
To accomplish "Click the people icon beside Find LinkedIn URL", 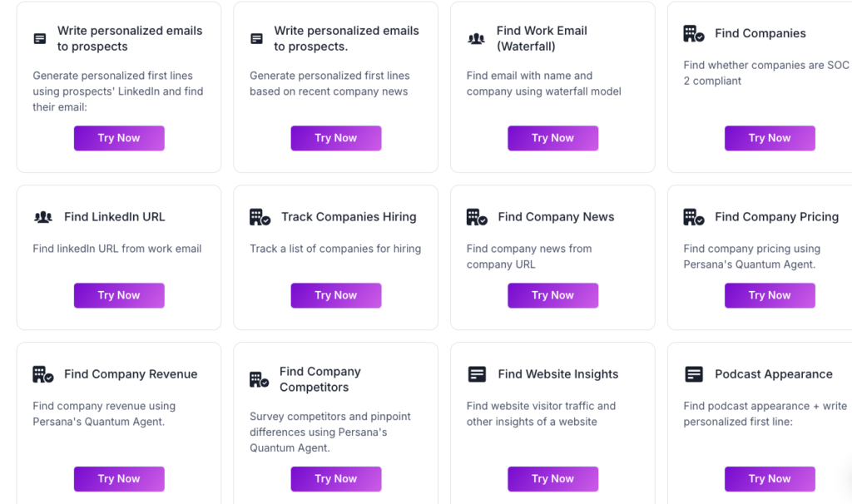I will click(43, 217).
